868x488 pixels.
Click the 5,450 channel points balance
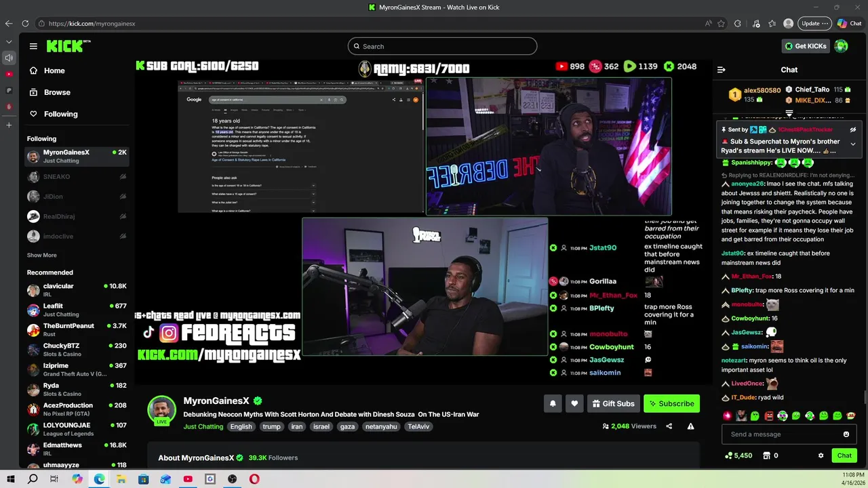pyautogui.click(x=738, y=455)
